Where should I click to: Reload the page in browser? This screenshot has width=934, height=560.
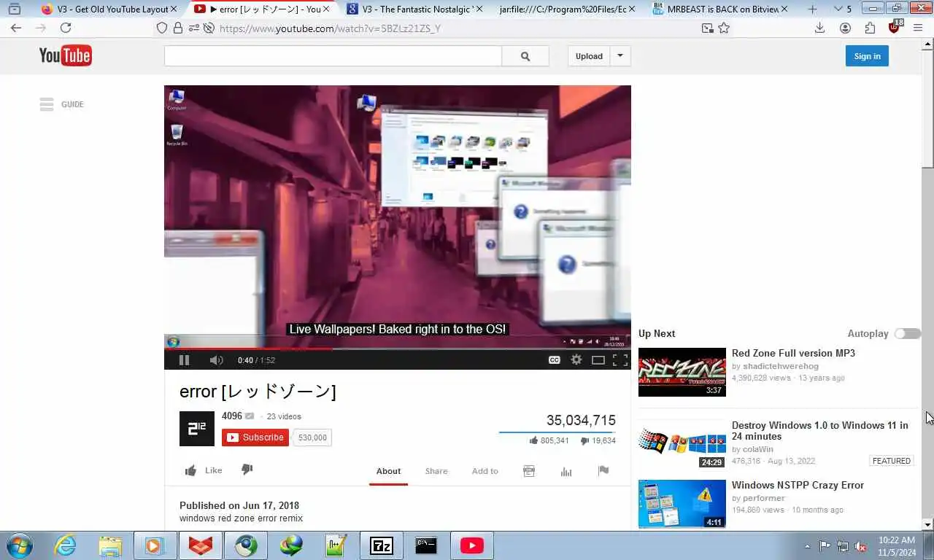(66, 28)
